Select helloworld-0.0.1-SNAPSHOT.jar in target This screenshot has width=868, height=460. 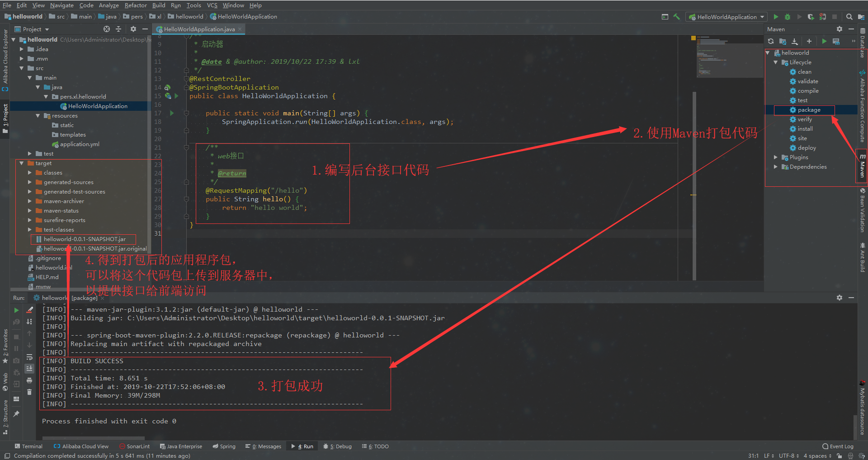click(84, 239)
